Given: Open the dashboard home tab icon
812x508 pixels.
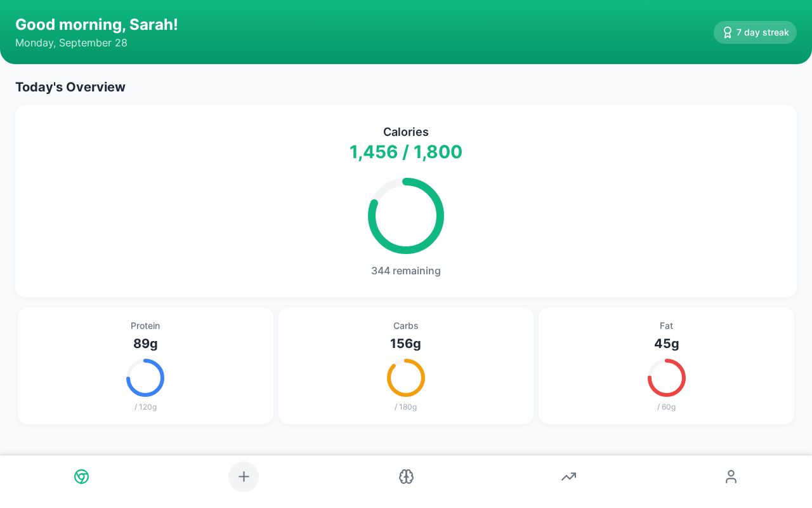Looking at the screenshot, I should [x=81, y=477].
